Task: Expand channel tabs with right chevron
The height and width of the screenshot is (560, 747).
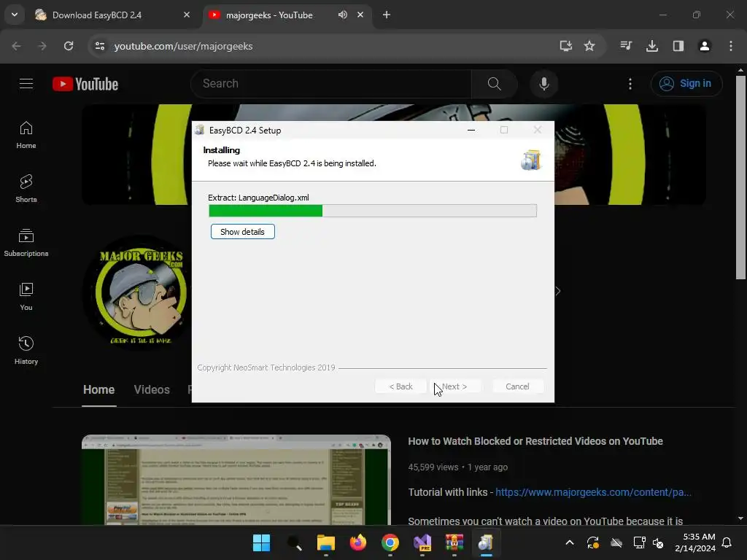Action: [x=558, y=291]
